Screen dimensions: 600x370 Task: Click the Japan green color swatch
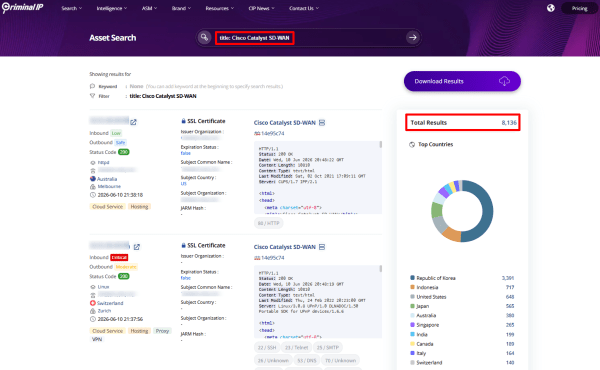tap(412, 306)
